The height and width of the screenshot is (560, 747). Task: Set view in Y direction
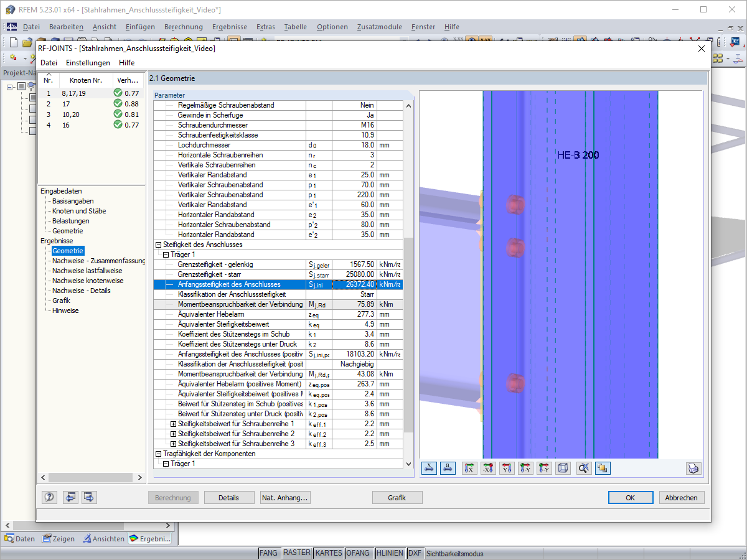(507, 469)
